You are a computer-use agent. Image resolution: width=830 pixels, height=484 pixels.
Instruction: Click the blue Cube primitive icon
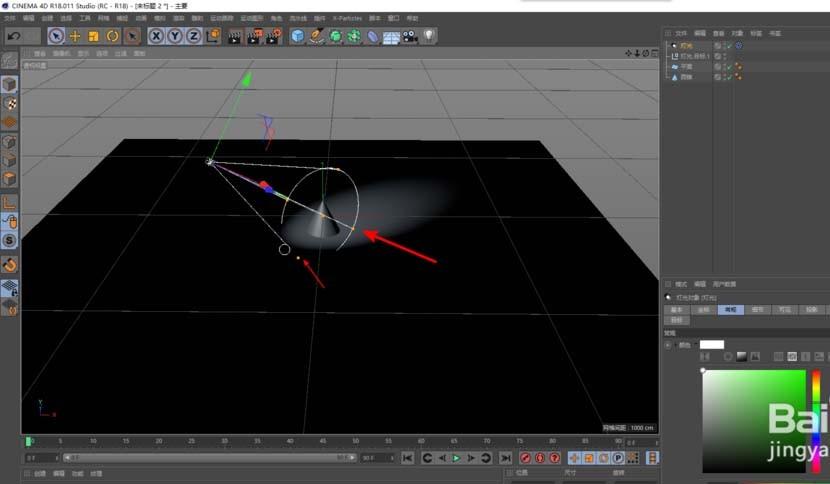tap(297, 36)
